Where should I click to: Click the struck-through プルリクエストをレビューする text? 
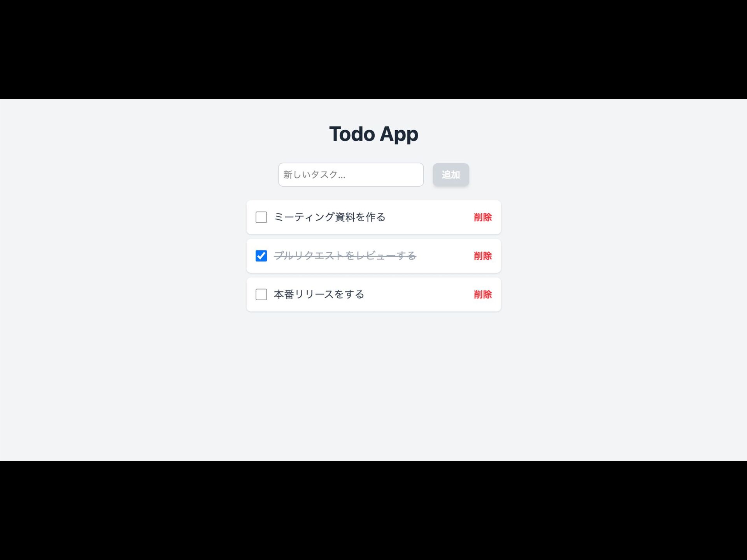point(345,256)
